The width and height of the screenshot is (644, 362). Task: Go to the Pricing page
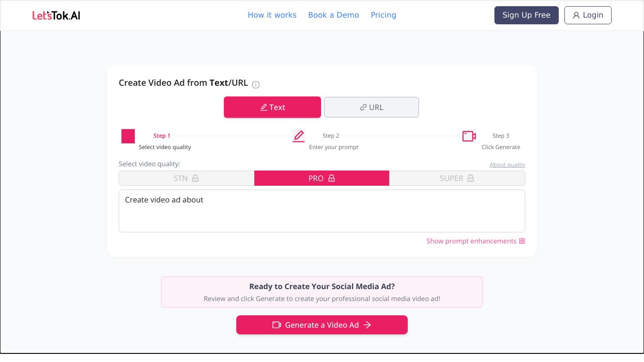383,15
